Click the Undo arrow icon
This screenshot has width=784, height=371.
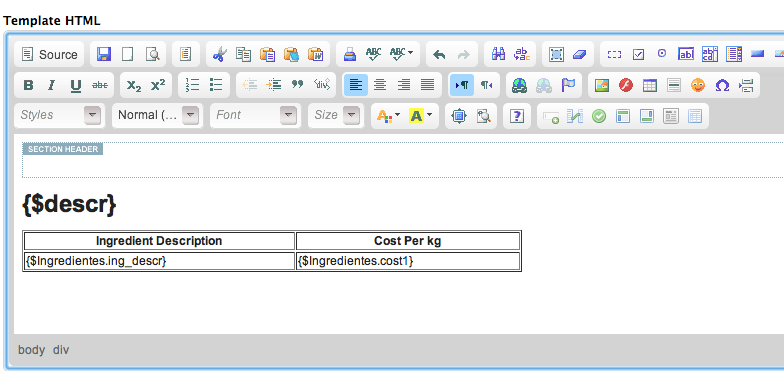click(439, 54)
